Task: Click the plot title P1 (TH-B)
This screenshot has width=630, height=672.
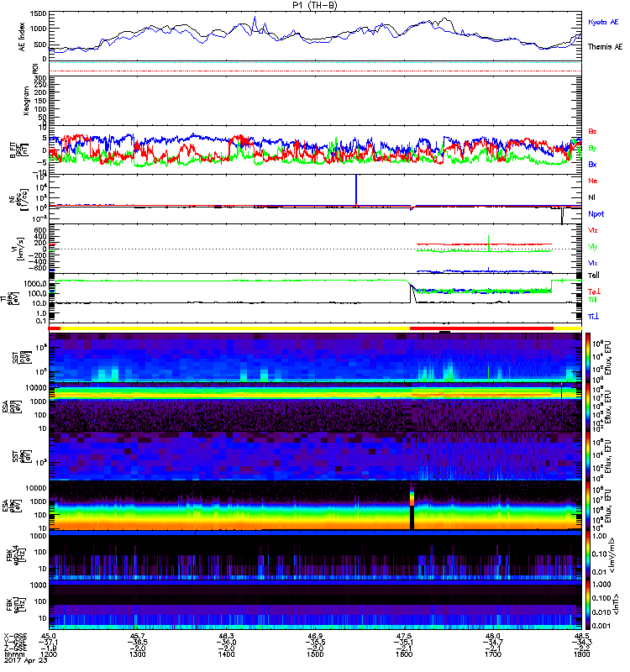Action: (x=315, y=5)
